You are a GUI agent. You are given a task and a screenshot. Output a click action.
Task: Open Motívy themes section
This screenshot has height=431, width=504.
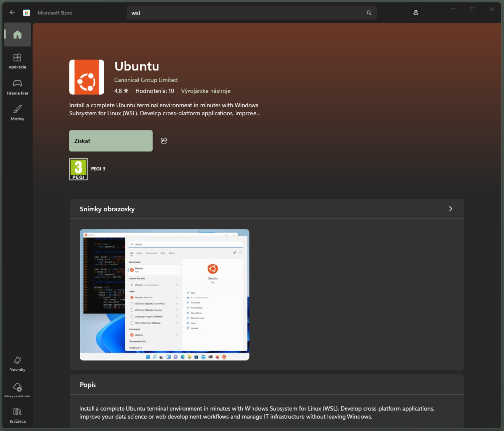(x=17, y=113)
